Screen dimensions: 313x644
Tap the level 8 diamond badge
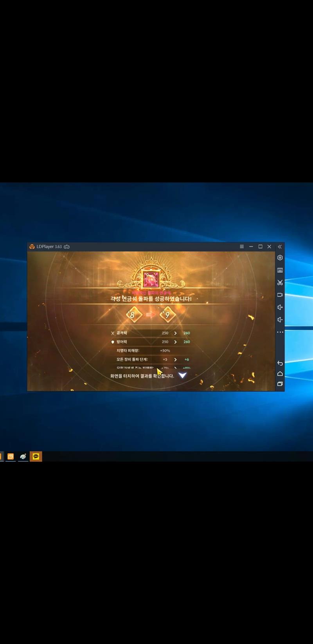pos(133,315)
